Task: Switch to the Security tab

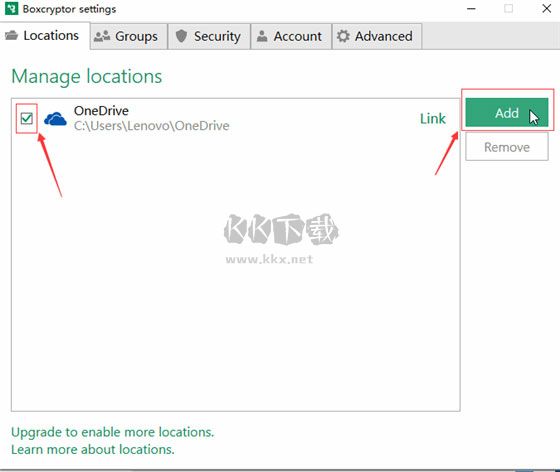Action: coord(209,36)
